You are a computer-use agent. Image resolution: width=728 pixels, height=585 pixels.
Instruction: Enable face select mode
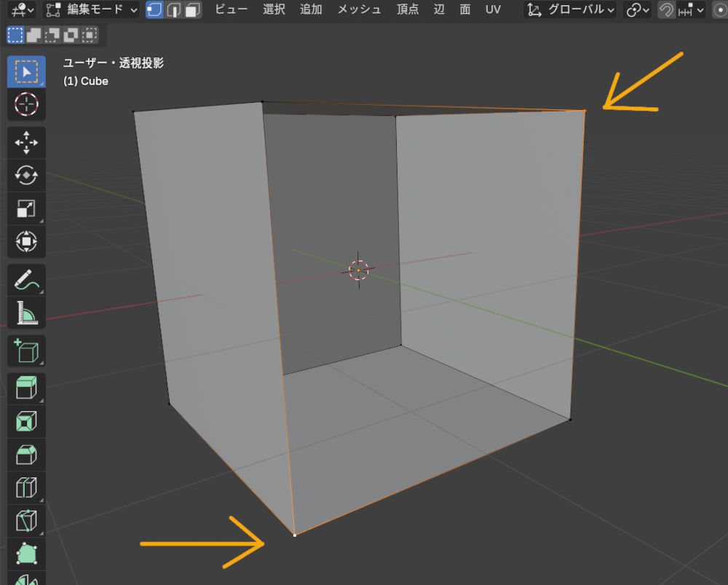click(x=194, y=10)
